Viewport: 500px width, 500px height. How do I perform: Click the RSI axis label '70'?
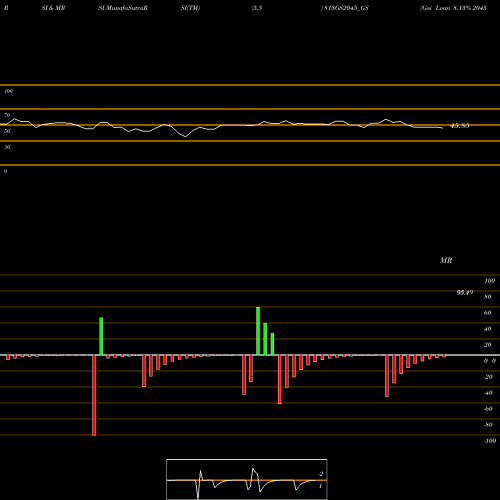(7, 115)
